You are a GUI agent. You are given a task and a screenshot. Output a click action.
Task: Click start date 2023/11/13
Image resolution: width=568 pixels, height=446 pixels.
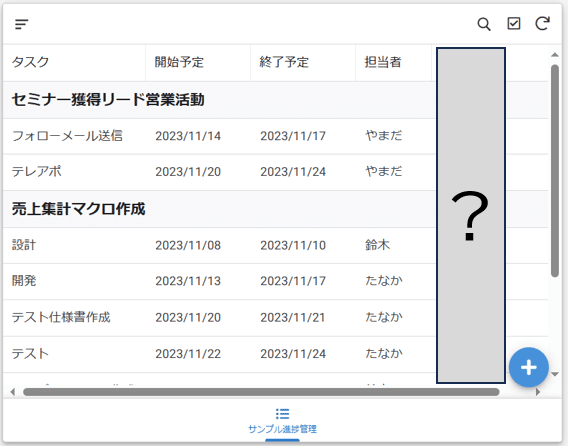point(188,281)
